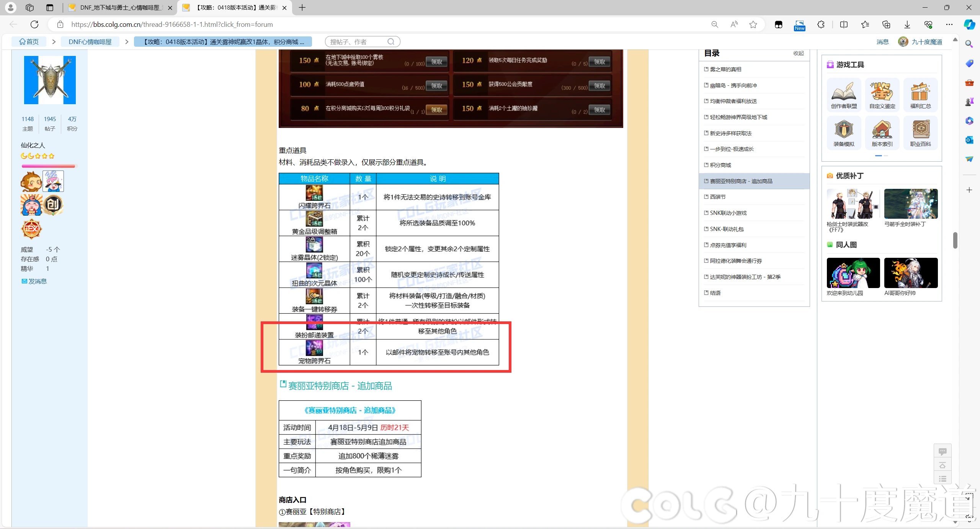Click the author's shield avatar image
This screenshot has width=980, height=529.
tap(50, 80)
